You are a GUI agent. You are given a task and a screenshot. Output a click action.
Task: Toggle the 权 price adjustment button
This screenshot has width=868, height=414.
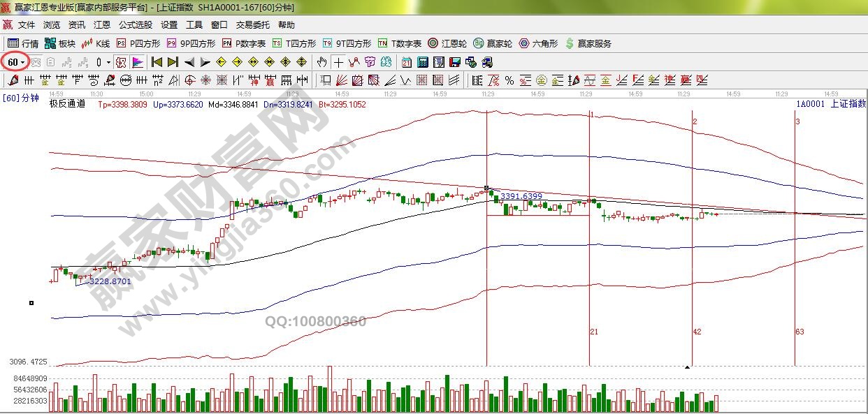(121, 62)
